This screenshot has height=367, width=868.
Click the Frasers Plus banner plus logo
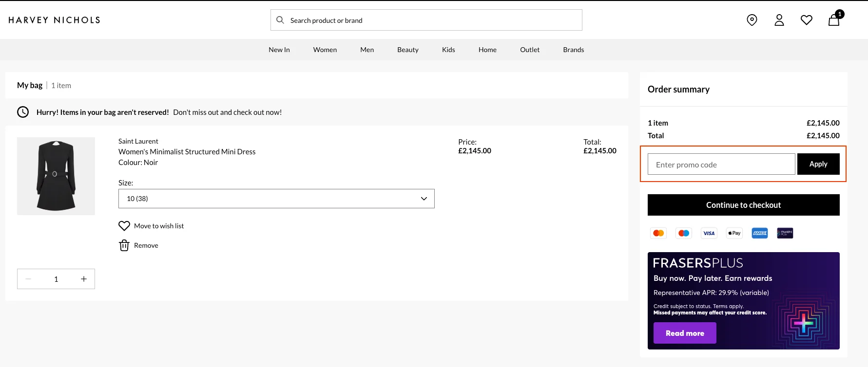tap(804, 323)
